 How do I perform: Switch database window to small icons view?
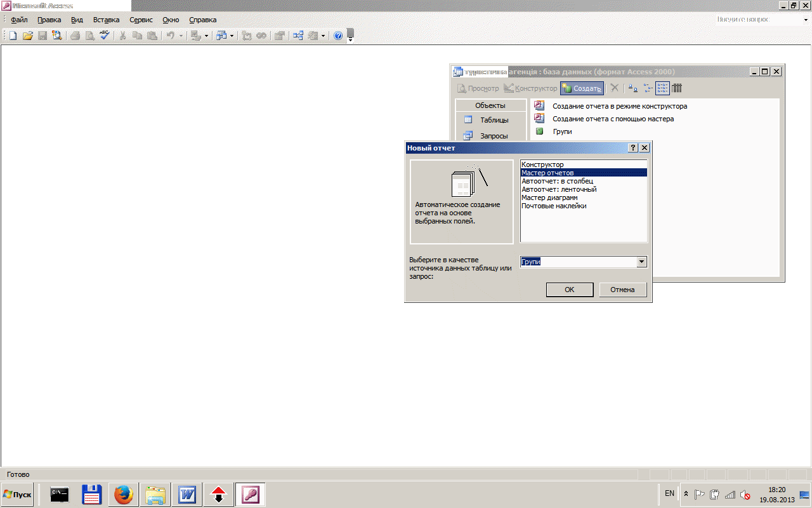648,88
